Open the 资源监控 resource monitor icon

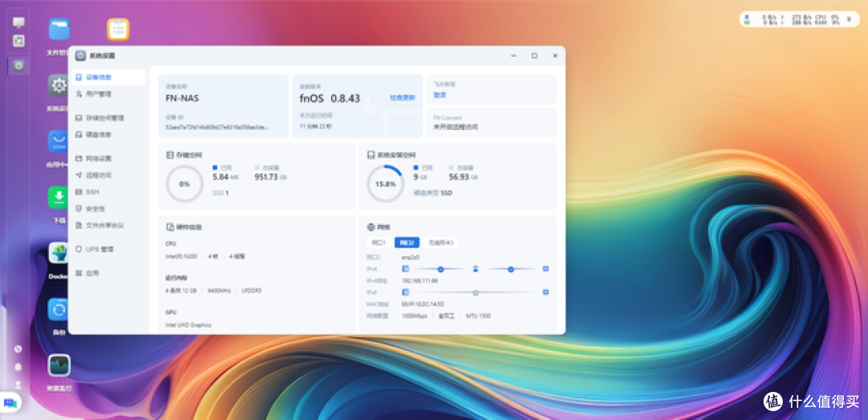click(59, 365)
